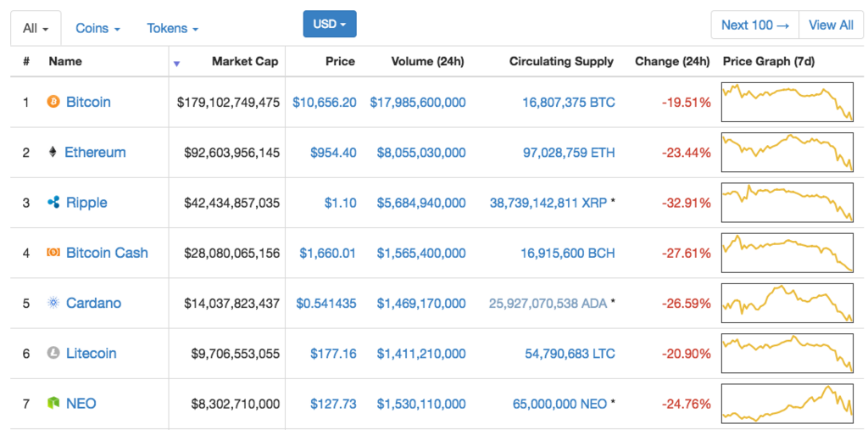This screenshot has height=430, width=868.
Task: Click the Litecoin logo icon
Action: tap(53, 354)
